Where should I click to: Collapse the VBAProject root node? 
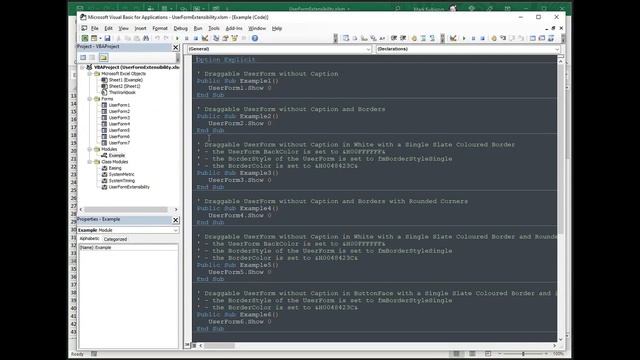coord(82,67)
